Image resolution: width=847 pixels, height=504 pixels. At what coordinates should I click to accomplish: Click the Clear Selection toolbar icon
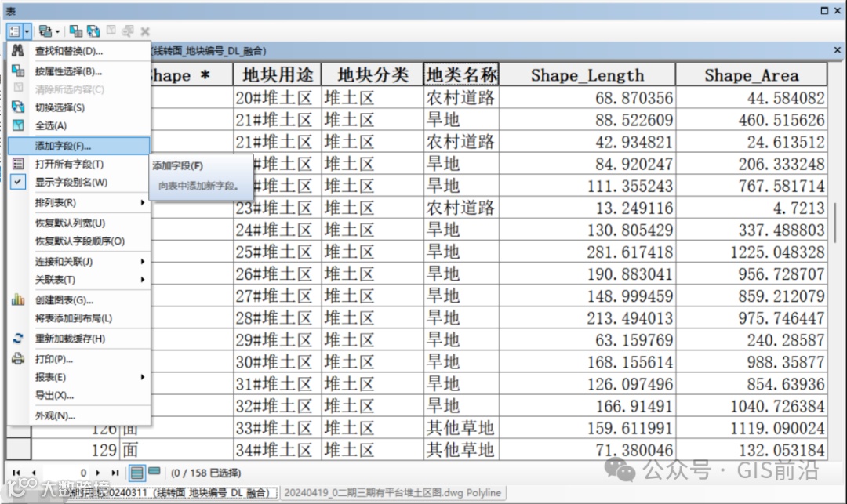pos(111,31)
